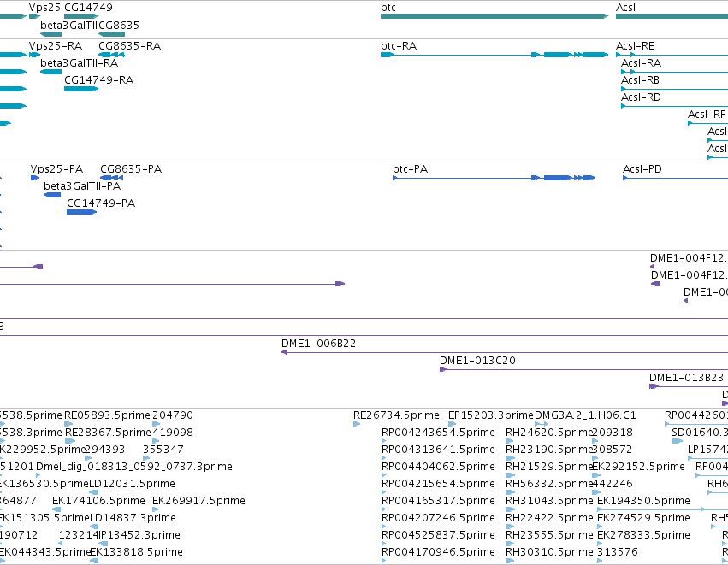
Task: Select the 419098 EST label
Action: click(x=173, y=433)
